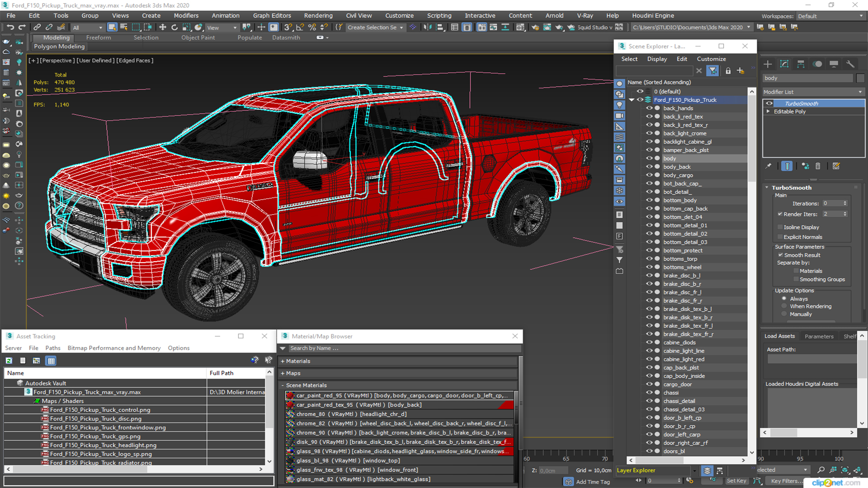Click Iterations spinner arrows
This screenshot has width=868, height=488.
845,204
